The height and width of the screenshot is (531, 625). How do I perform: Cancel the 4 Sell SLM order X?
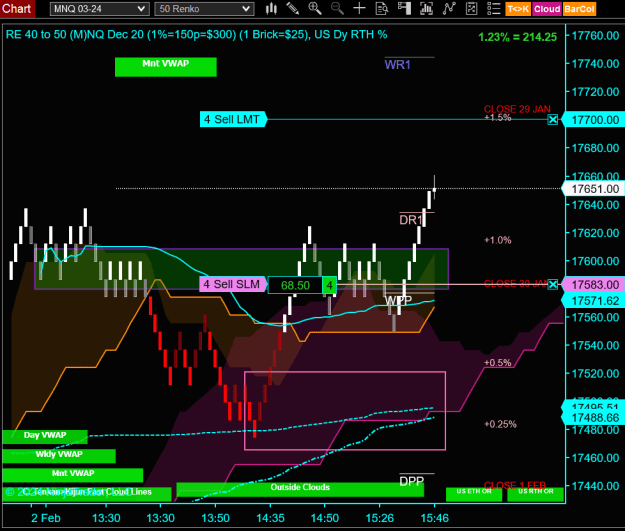click(552, 285)
